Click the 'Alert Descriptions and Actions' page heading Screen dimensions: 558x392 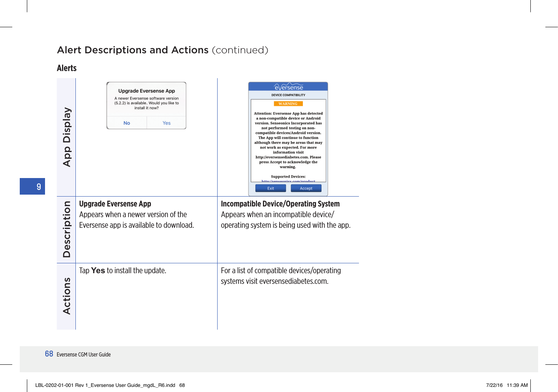(133, 50)
